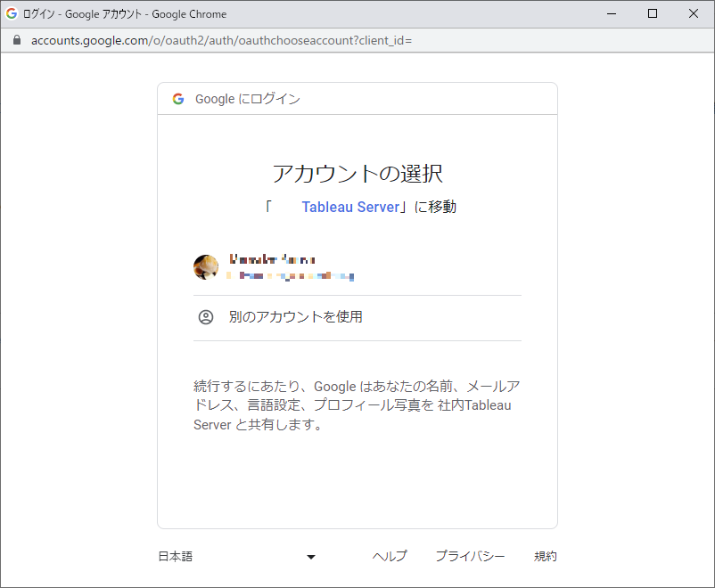Click the person icon beside 別のアカウントを使用
The image size is (715, 588).
[206, 316]
